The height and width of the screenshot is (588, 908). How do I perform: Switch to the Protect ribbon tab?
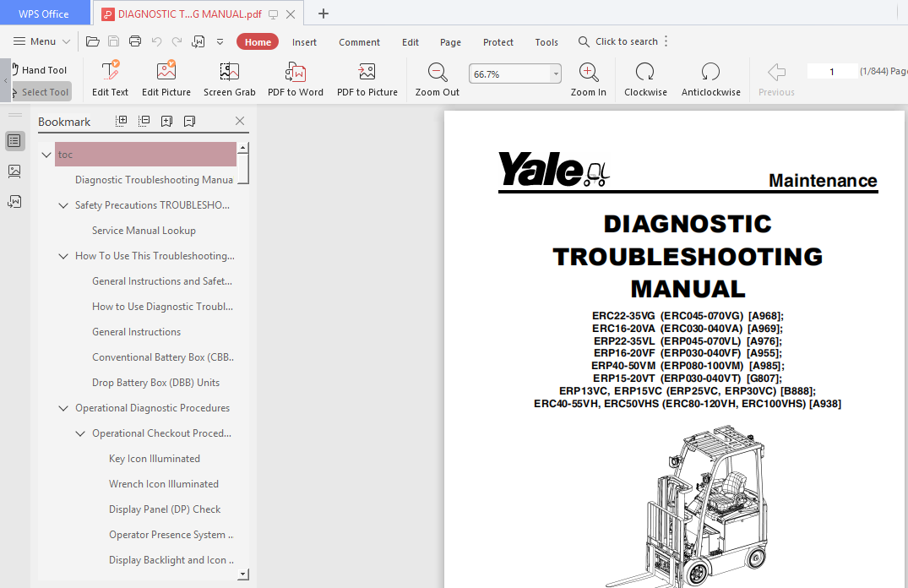[498, 42]
